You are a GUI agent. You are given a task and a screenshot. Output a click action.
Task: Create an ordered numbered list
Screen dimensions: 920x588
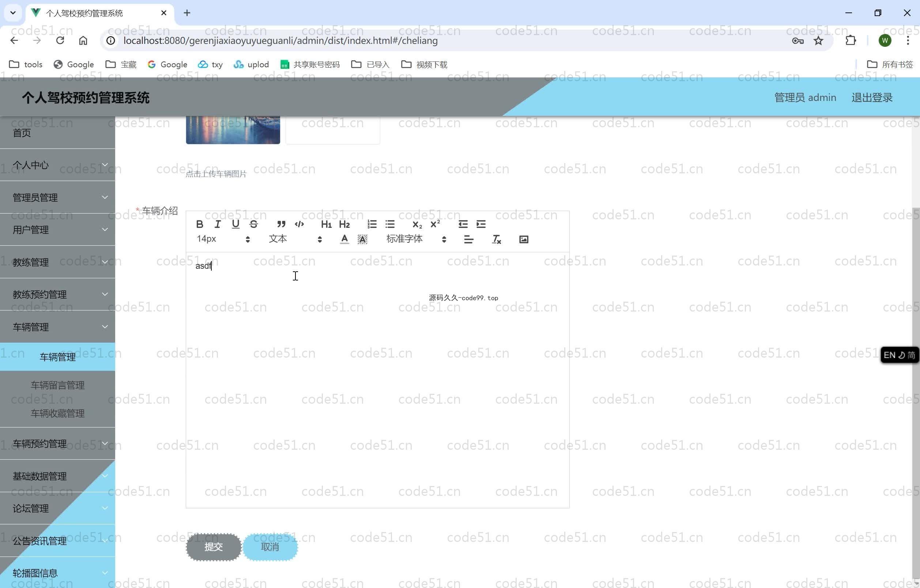[372, 224]
